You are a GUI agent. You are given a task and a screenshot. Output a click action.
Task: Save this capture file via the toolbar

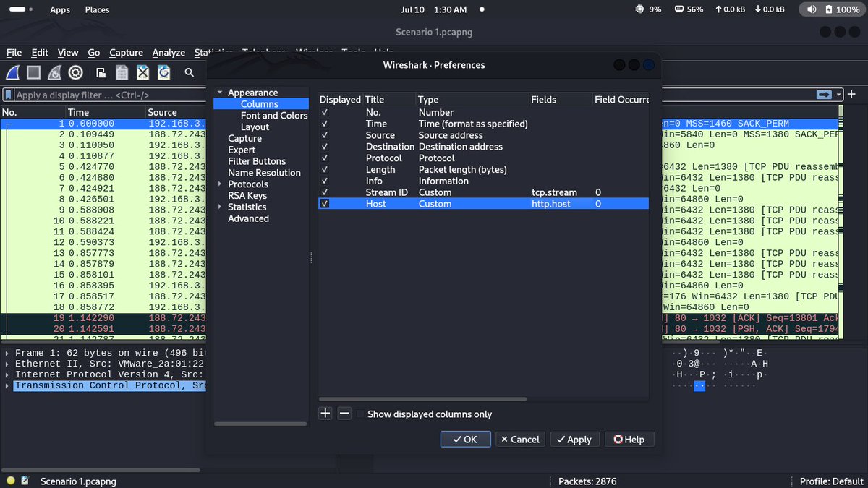pyautogui.click(x=122, y=72)
